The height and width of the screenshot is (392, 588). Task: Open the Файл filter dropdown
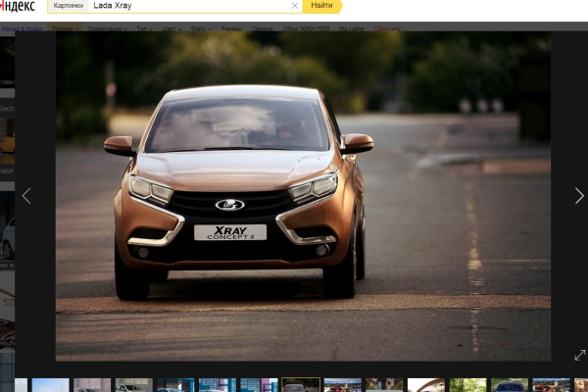[201, 28]
